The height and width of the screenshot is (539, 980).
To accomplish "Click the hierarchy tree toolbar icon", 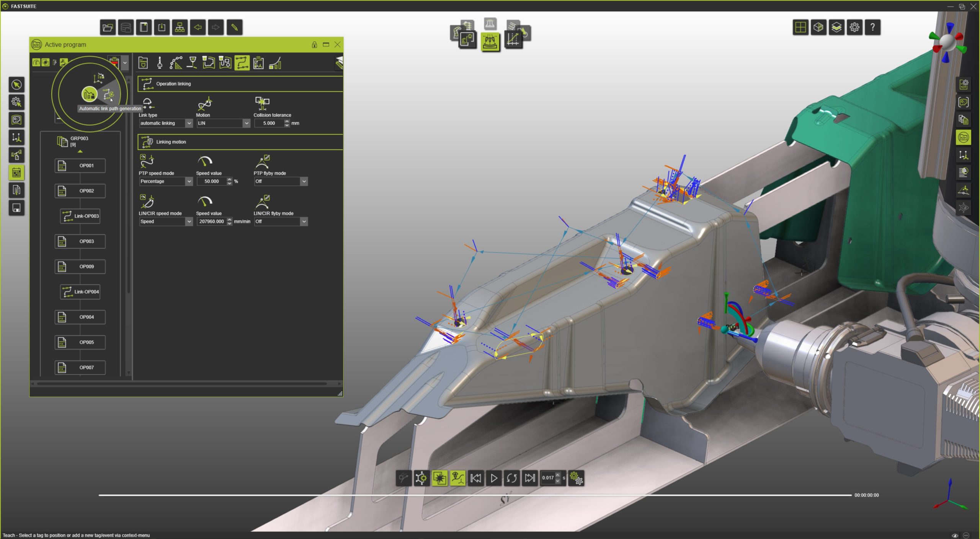I will [180, 28].
